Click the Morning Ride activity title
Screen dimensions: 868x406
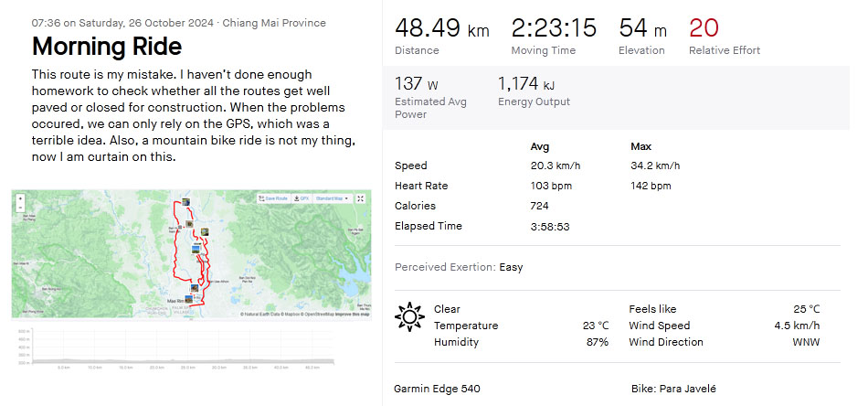107,47
